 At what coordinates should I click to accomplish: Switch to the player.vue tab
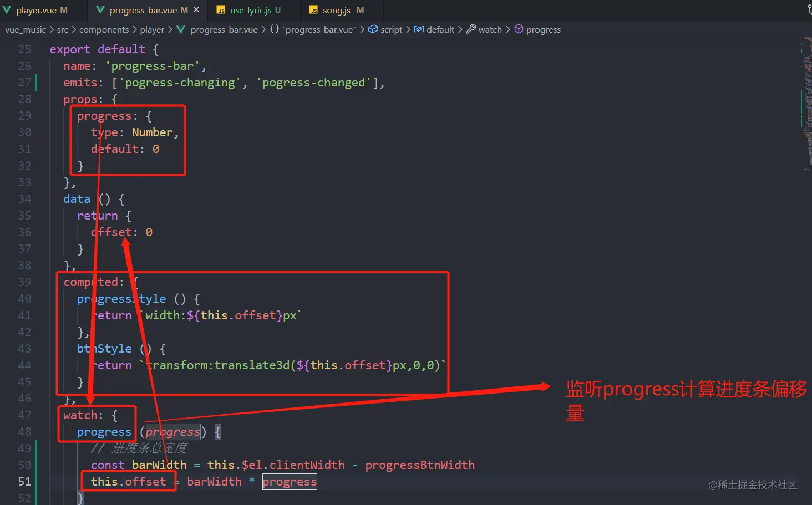coord(42,10)
